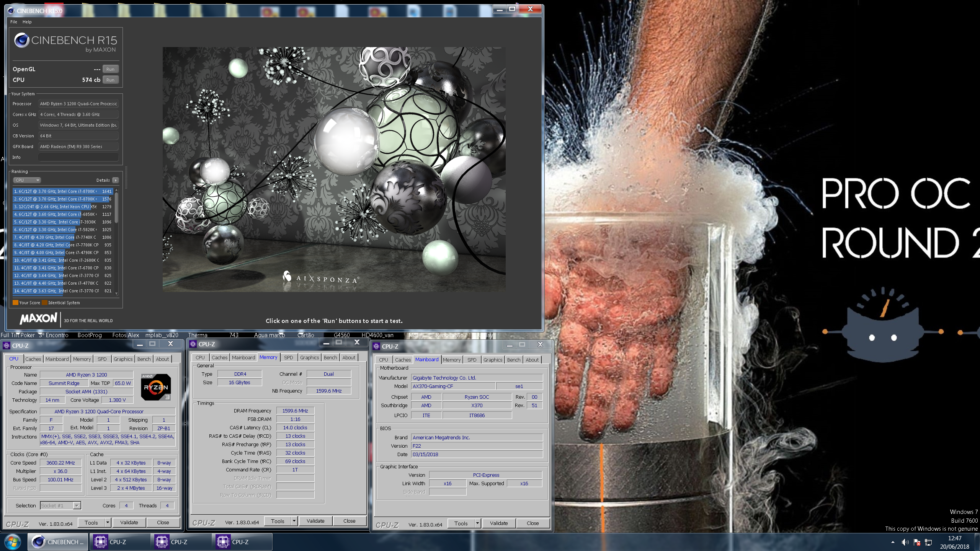Switch to CPU tab in Mainboard CPU-Z
The width and height of the screenshot is (980, 551).
click(x=384, y=360)
